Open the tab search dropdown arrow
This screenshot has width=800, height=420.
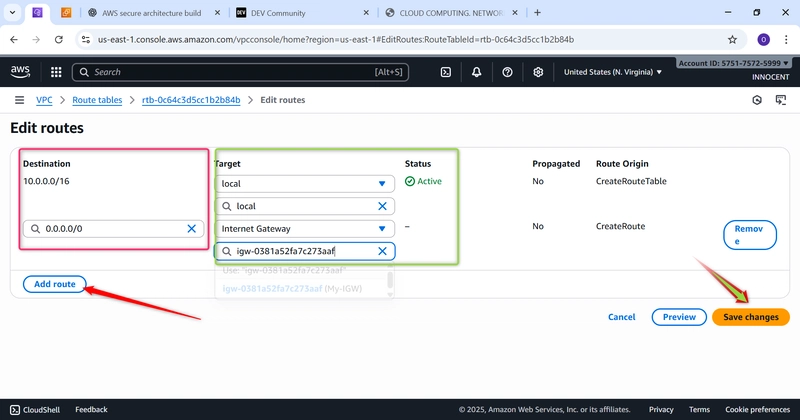click(x=12, y=13)
